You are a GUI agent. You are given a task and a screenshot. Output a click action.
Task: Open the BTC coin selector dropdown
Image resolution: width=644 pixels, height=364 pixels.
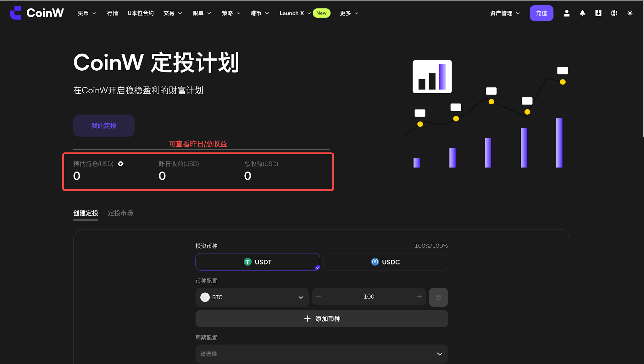252,297
